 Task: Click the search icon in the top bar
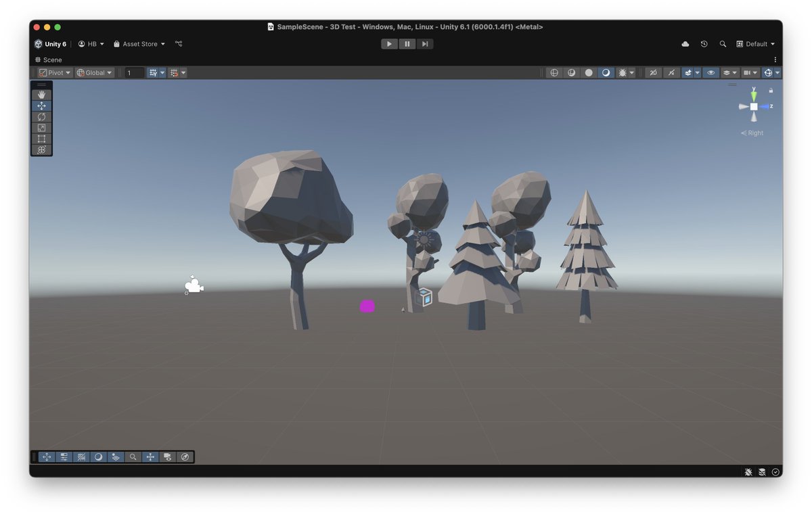(723, 43)
